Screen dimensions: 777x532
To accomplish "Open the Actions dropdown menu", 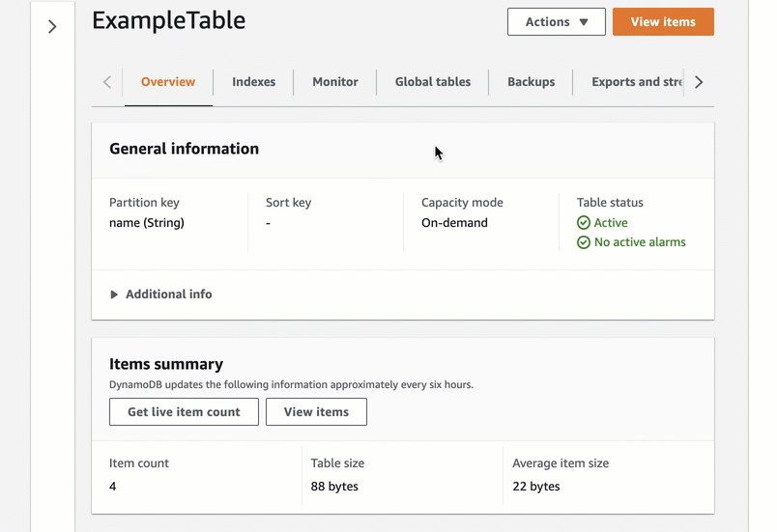I will click(x=557, y=22).
